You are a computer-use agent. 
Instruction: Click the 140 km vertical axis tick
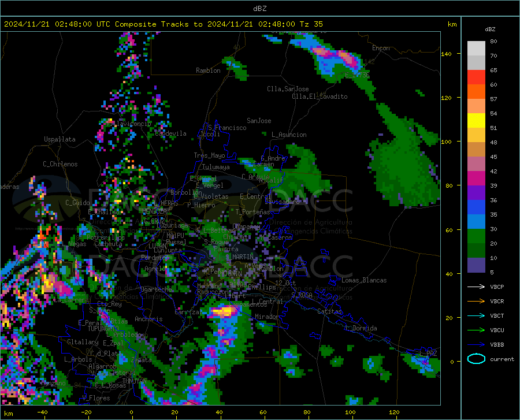(446, 54)
